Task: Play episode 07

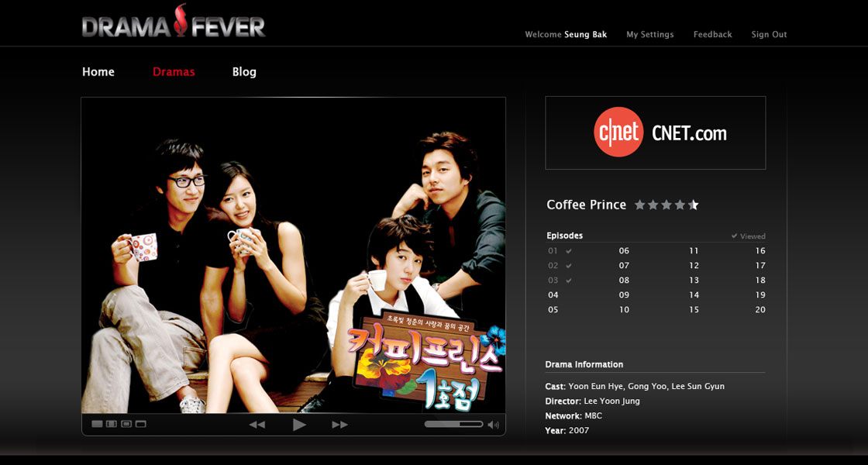Action: tap(624, 266)
